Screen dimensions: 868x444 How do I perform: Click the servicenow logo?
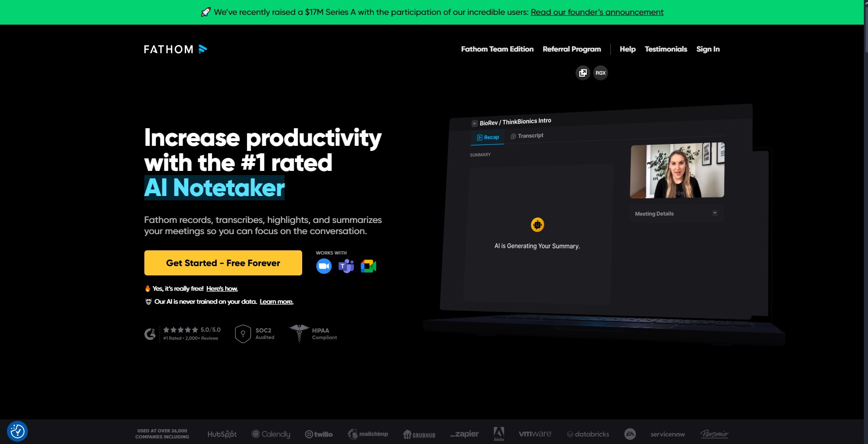click(667, 434)
